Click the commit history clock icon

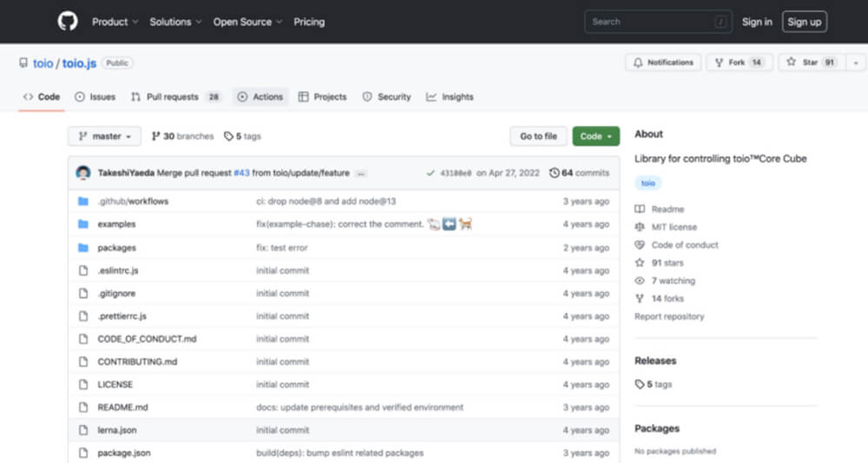click(554, 173)
